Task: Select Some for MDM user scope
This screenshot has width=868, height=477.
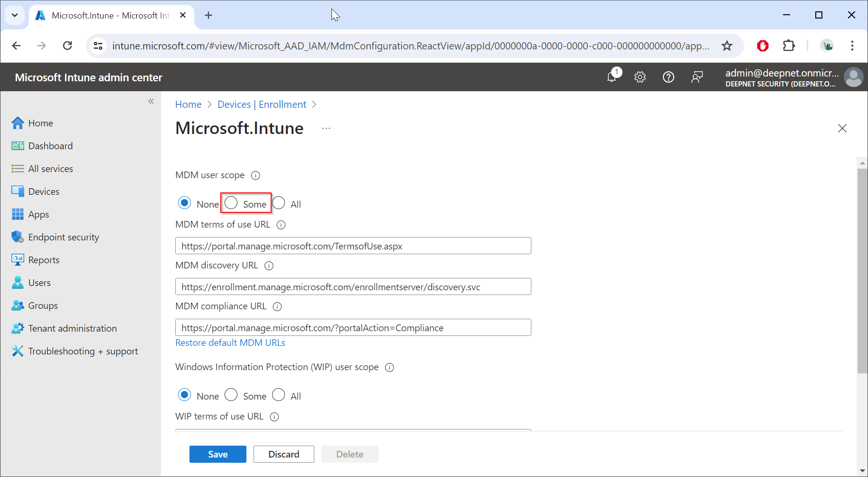Action: (231, 203)
